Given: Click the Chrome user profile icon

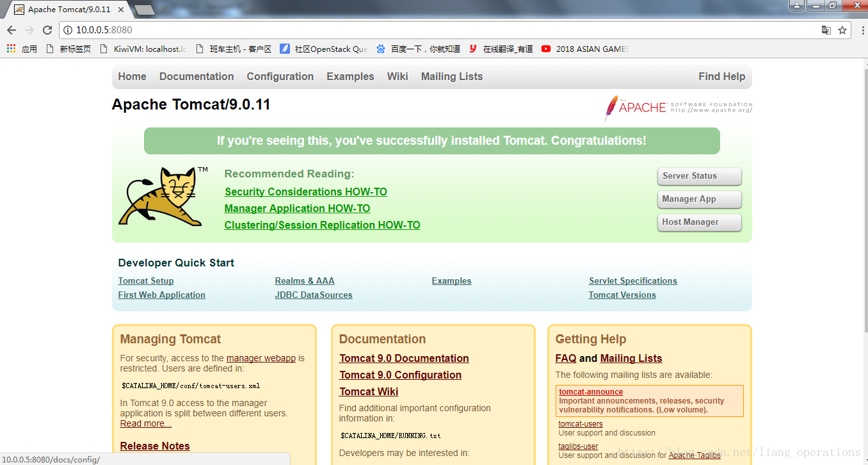Looking at the screenshot, I should [796, 5].
